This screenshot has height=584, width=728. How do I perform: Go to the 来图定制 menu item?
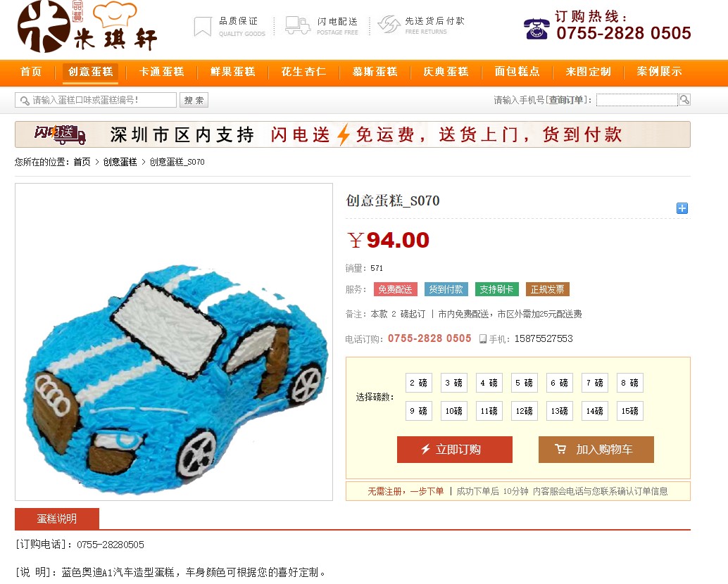pyautogui.click(x=588, y=72)
